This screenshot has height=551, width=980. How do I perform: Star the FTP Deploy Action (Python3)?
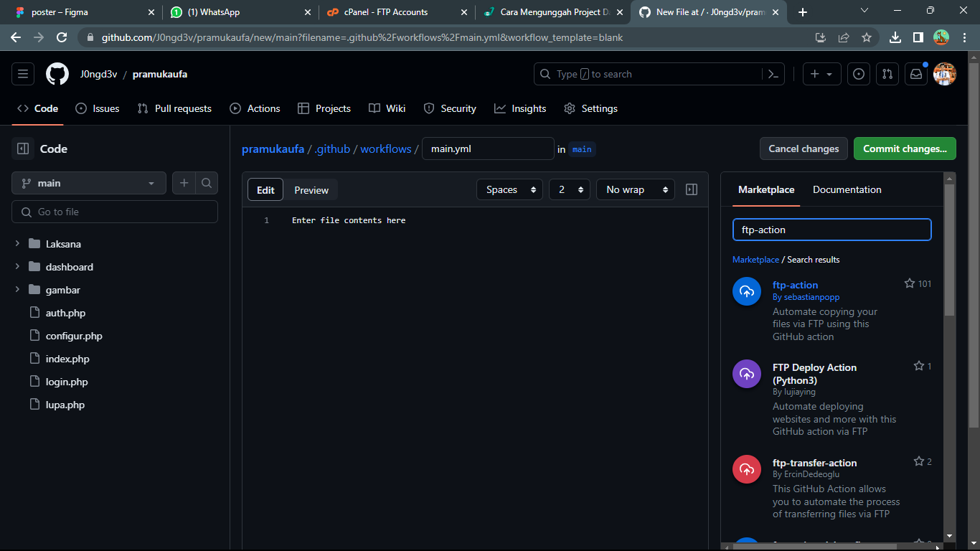click(x=918, y=366)
